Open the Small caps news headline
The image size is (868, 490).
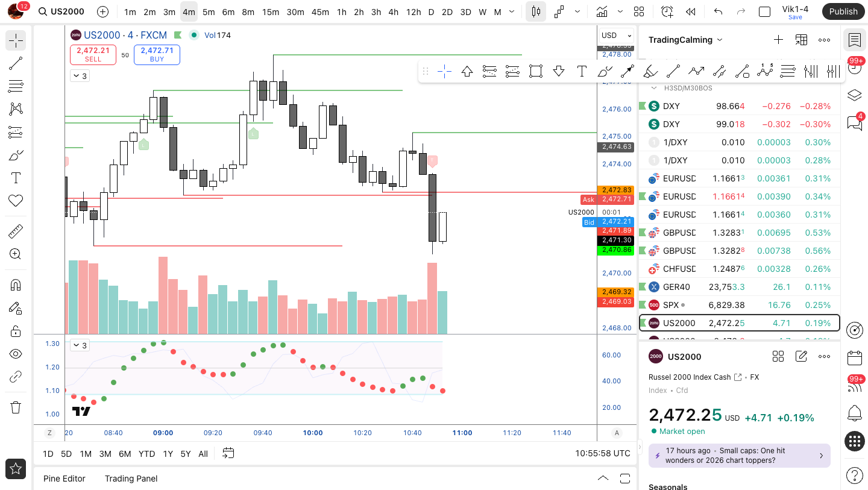click(740, 456)
